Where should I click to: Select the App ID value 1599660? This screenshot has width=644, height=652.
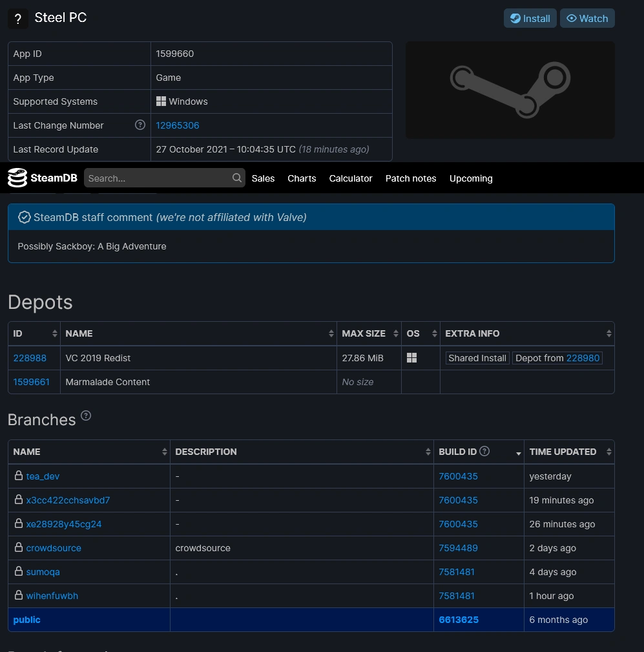tap(174, 54)
